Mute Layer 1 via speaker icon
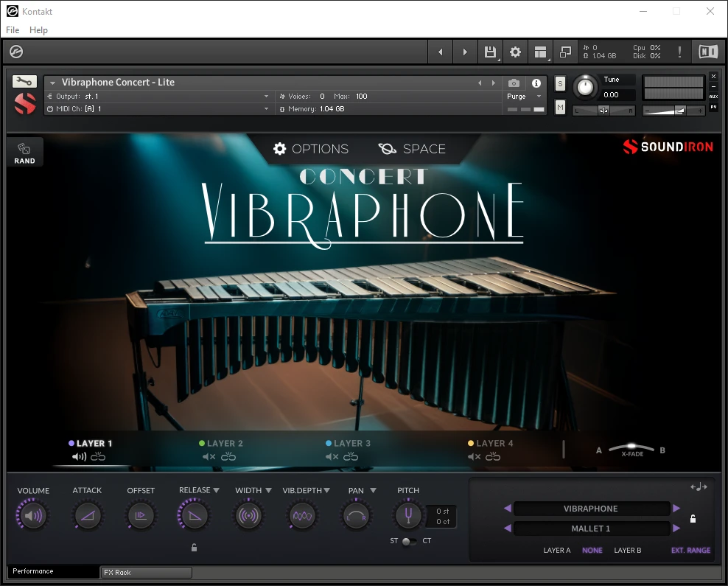 (x=79, y=457)
